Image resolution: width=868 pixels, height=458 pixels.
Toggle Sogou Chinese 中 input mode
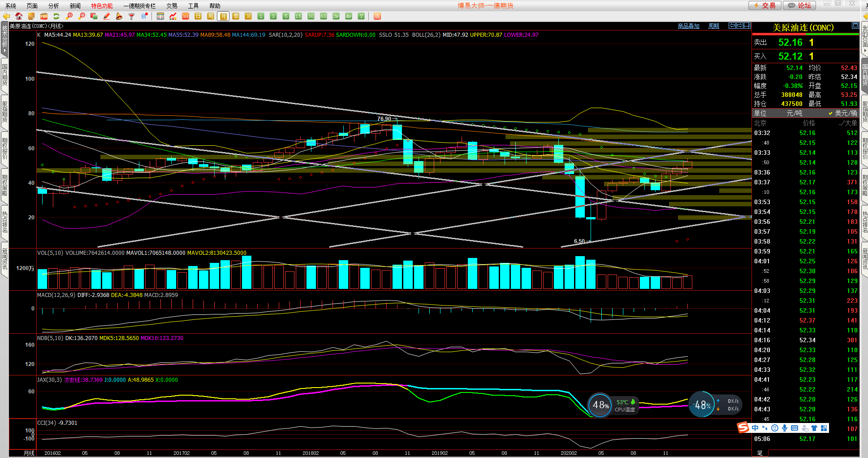(x=756, y=428)
